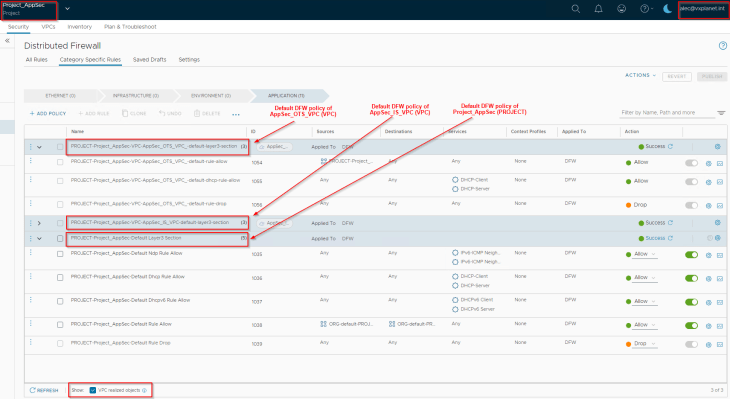
Task: Switch to All Rules tab
Action: tap(37, 60)
